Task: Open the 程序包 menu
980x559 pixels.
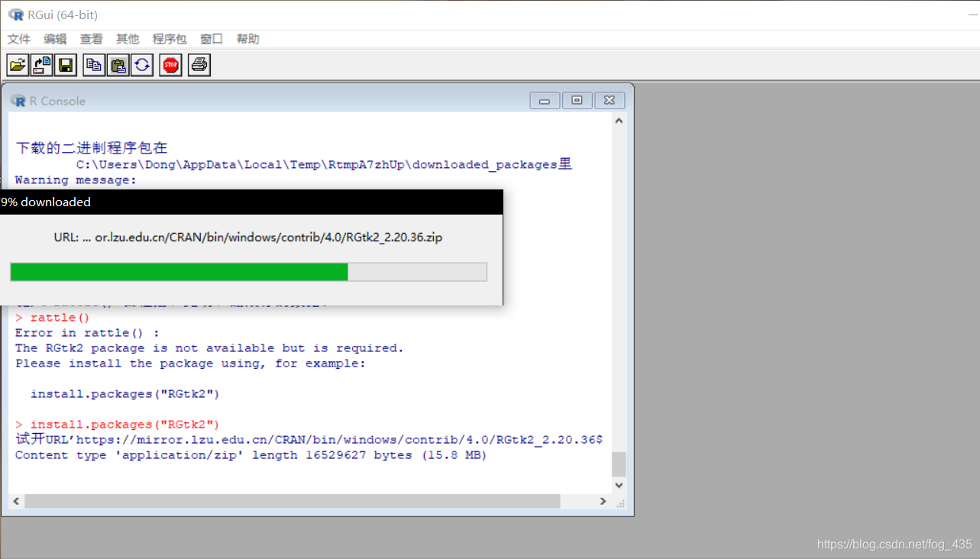Action: click(x=170, y=39)
